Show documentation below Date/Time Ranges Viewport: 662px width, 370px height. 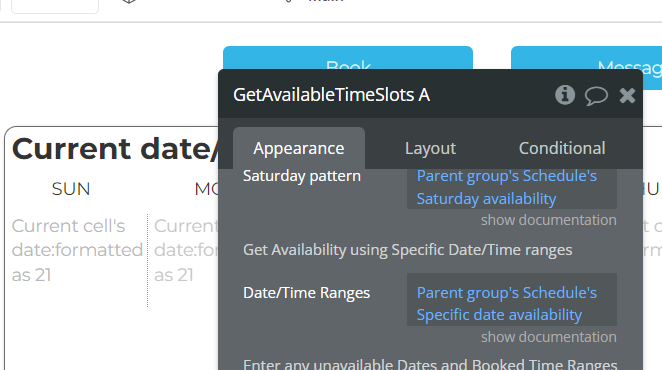[548, 337]
